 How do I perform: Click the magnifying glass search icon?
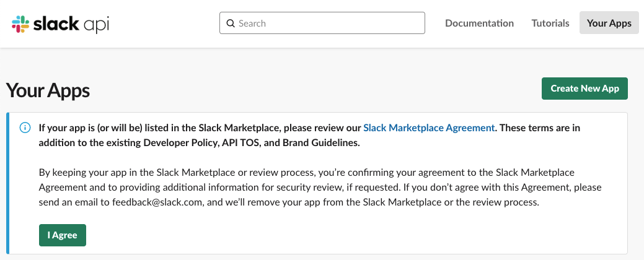click(x=231, y=24)
